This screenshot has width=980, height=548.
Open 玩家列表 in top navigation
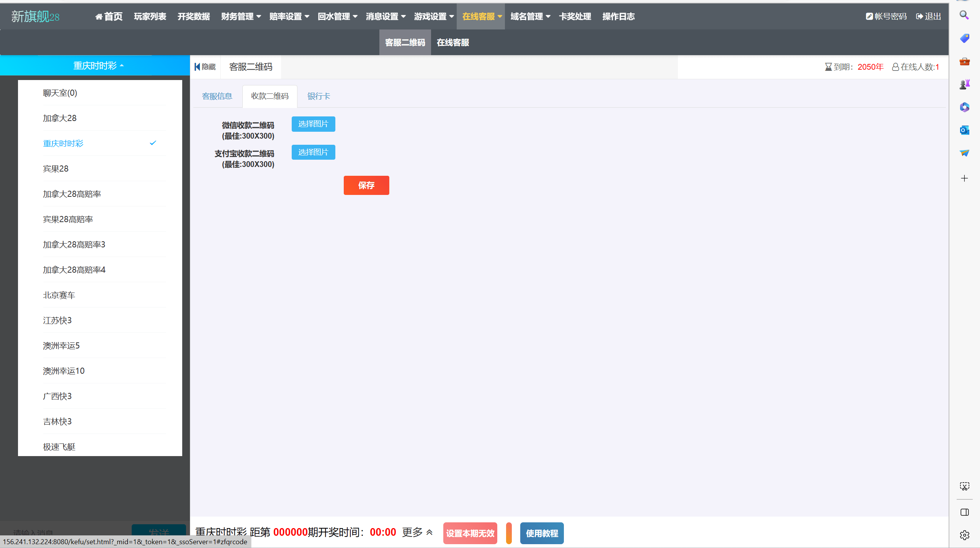pyautogui.click(x=150, y=16)
